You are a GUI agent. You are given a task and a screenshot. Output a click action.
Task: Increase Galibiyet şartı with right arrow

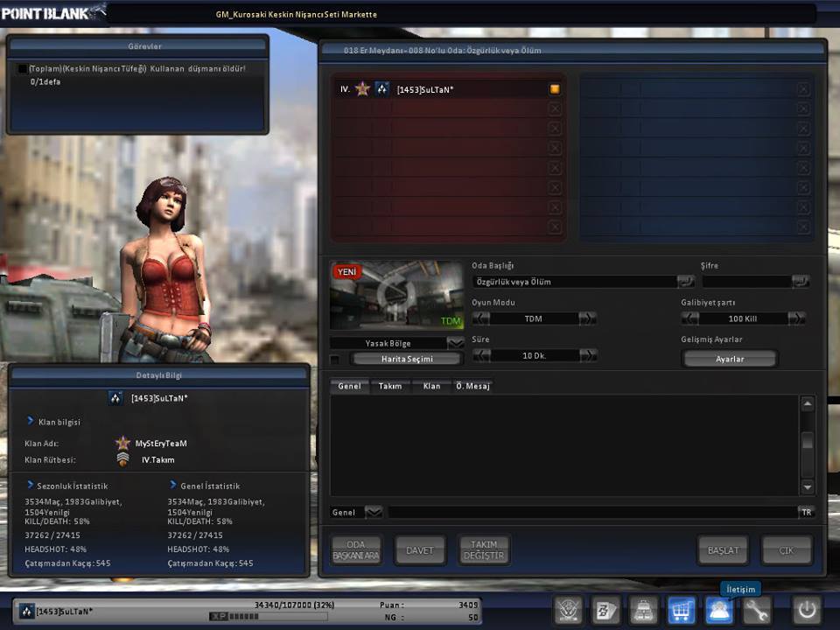[796, 318]
